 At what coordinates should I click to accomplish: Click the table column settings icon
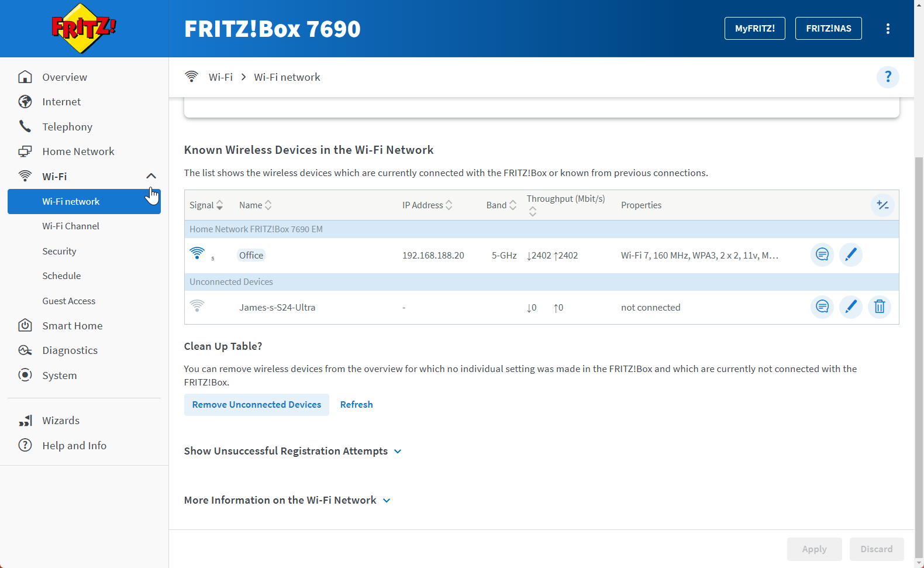(882, 205)
